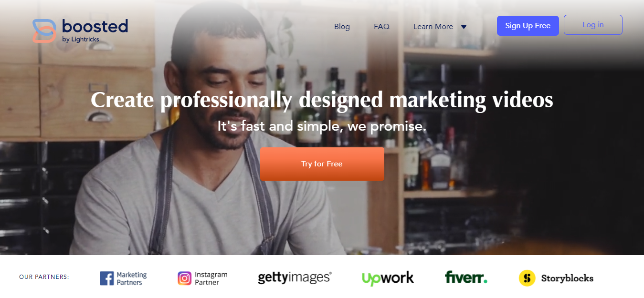Go to the Blog page
Image resolution: width=644 pixels, height=298 pixels.
click(342, 27)
